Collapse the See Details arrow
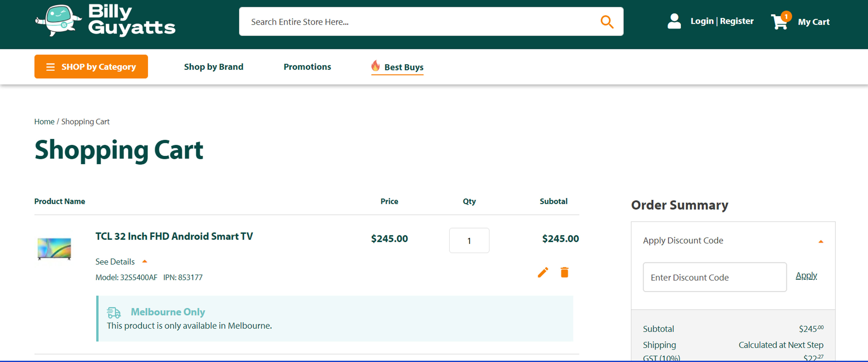868x362 pixels. (x=145, y=262)
